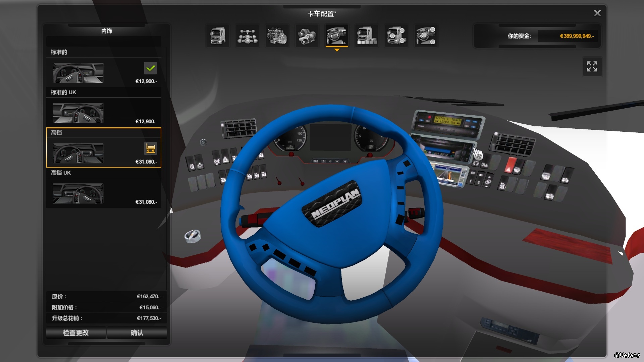Viewport: 644px width, 362px height.
Task: Open the chassis axle category
Action: coord(248,36)
